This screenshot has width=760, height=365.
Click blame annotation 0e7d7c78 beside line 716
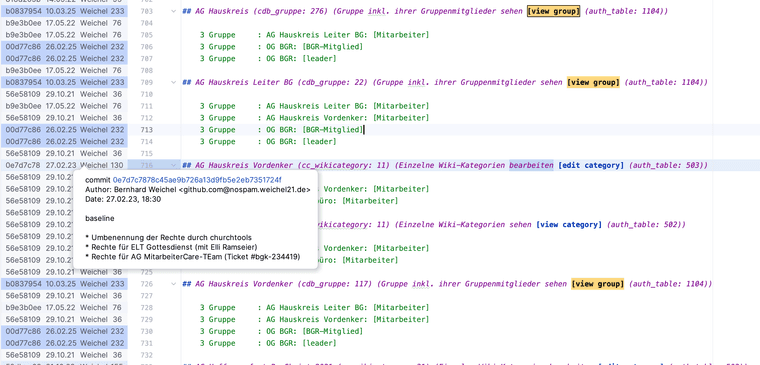(64, 165)
